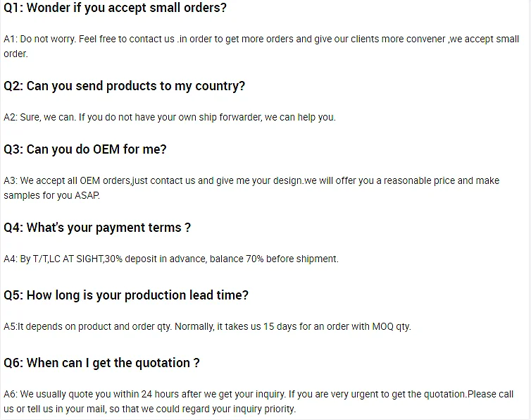Image resolution: width=531 pixels, height=420 pixels.
Task: Click 'balance 70% before shipment' text
Action: click(274, 259)
